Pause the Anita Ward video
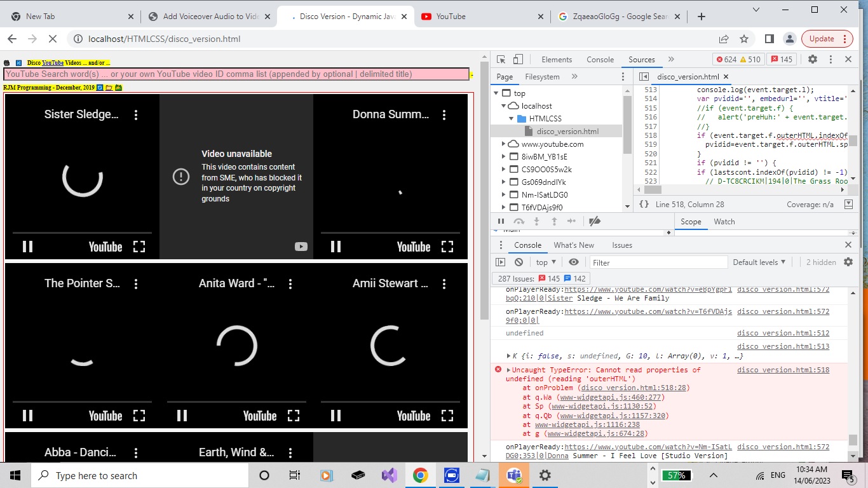The width and height of the screenshot is (868, 488). click(182, 416)
